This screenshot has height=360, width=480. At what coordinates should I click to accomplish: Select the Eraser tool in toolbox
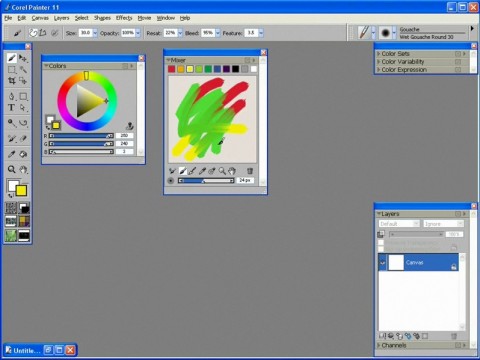(23, 138)
